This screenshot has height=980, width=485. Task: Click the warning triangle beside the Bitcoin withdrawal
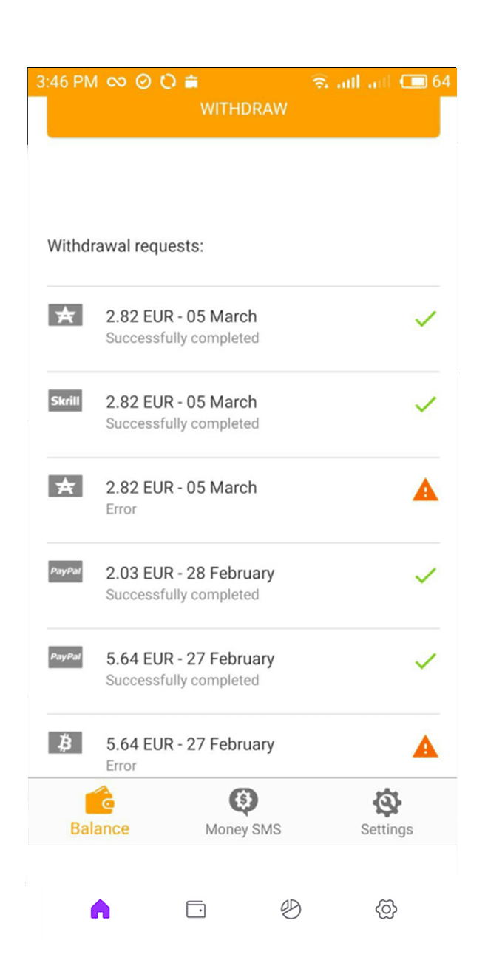[x=425, y=746]
